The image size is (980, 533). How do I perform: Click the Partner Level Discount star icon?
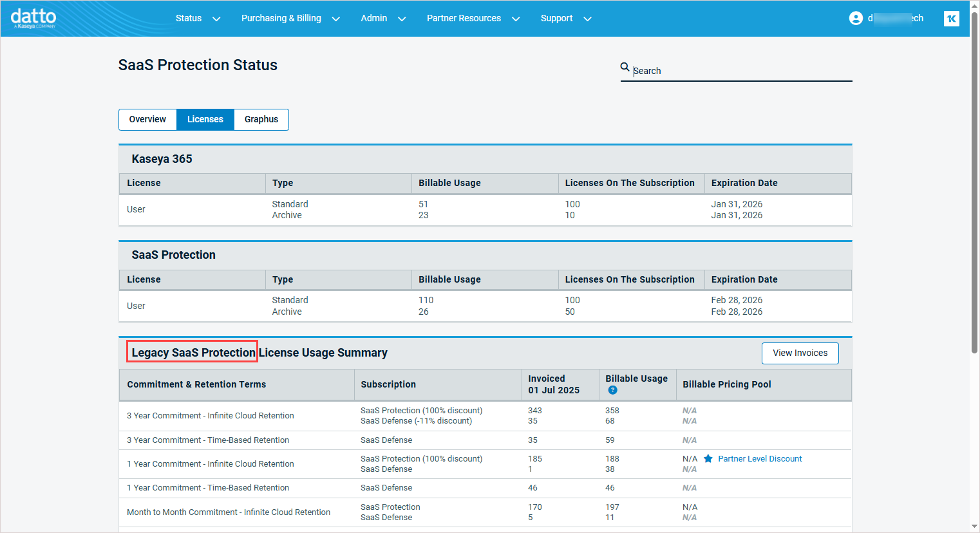(x=708, y=459)
